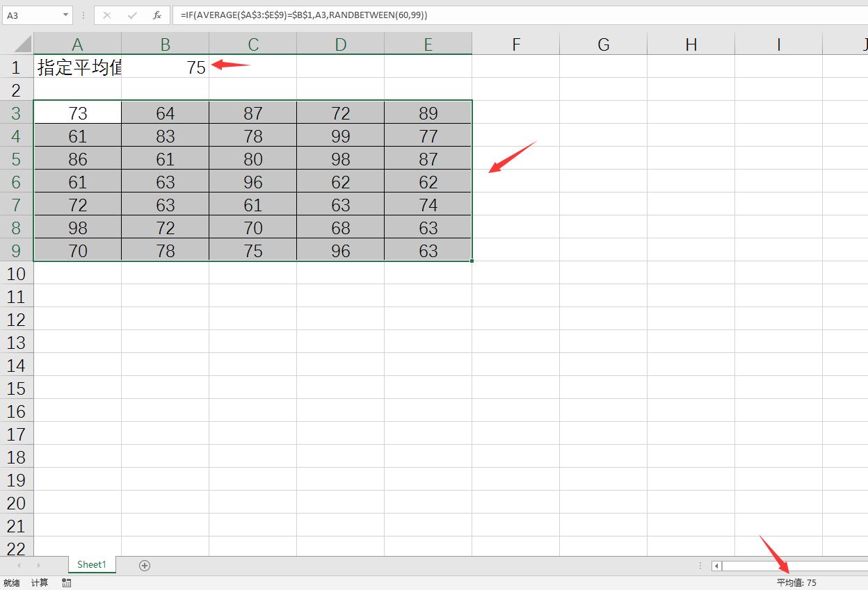
Task: Click the cancel (X) formula icon
Action: 106,15
